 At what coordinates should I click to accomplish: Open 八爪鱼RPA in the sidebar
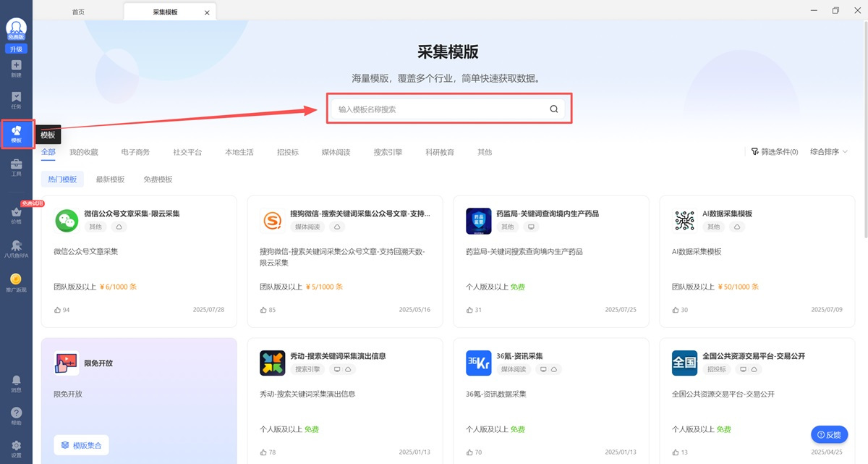16,249
